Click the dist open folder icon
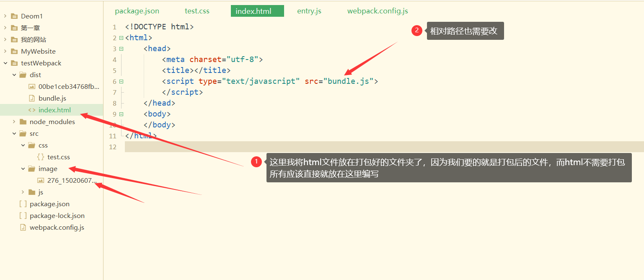This screenshot has height=280, width=644. [23, 75]
